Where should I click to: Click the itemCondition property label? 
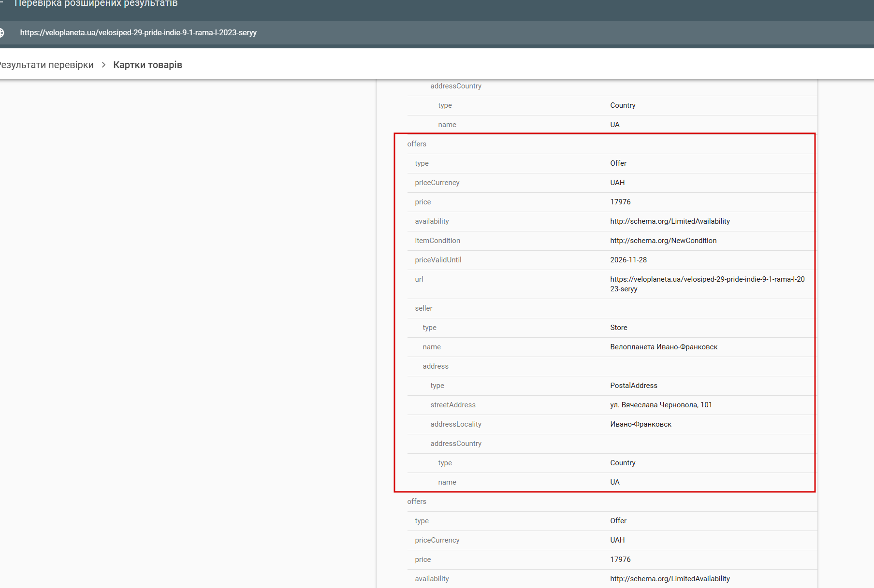pyautogui.click(x=437, y=241)
